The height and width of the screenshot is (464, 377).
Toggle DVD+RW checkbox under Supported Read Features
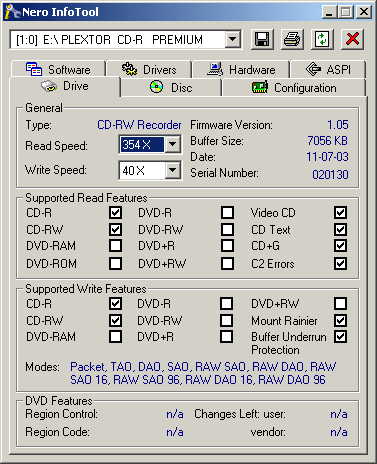click(x=227, y=263)
